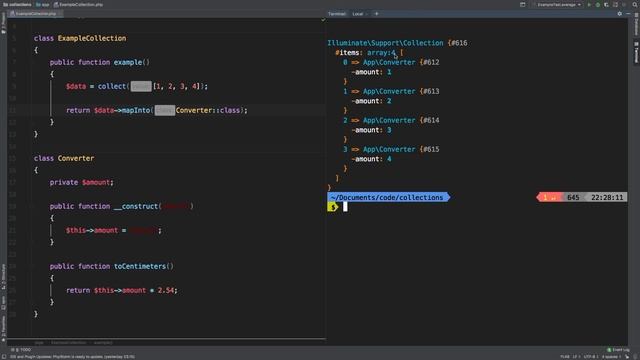This screenshot has height=360, width=640.
Task: Open the run configuration dropdown
Action: (x=558, y=4)
